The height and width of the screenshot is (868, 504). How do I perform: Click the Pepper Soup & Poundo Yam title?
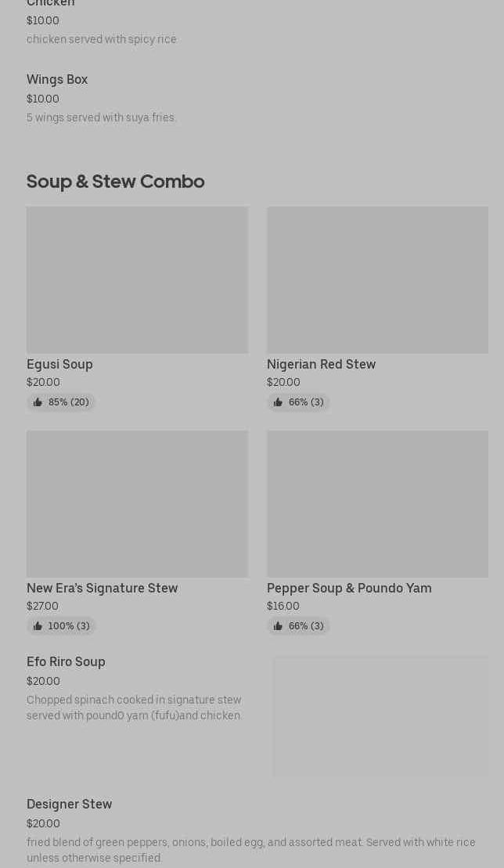tap(349, 588)
